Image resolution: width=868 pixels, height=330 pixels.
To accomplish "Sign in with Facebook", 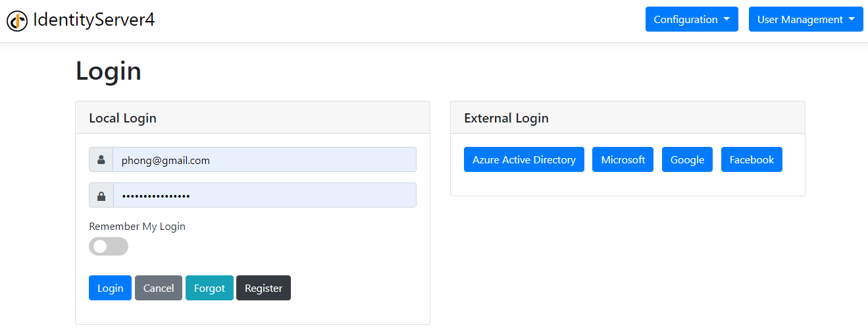I will click(x=752, y=159).
